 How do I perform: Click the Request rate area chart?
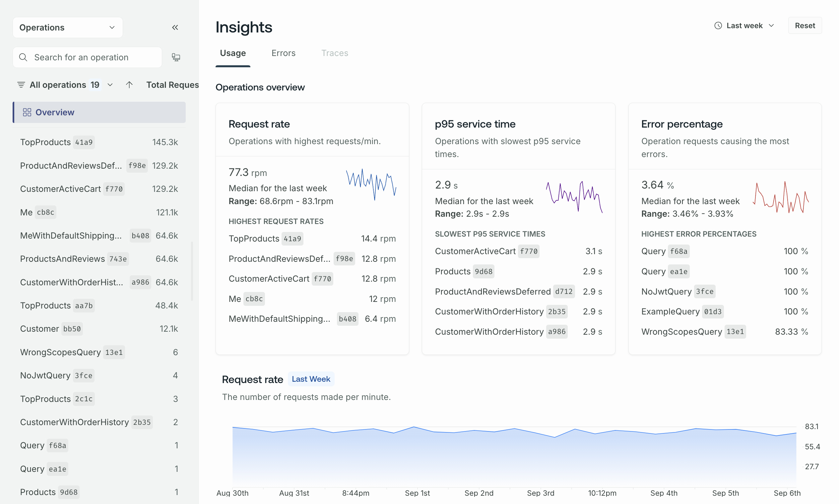point(514,457)
